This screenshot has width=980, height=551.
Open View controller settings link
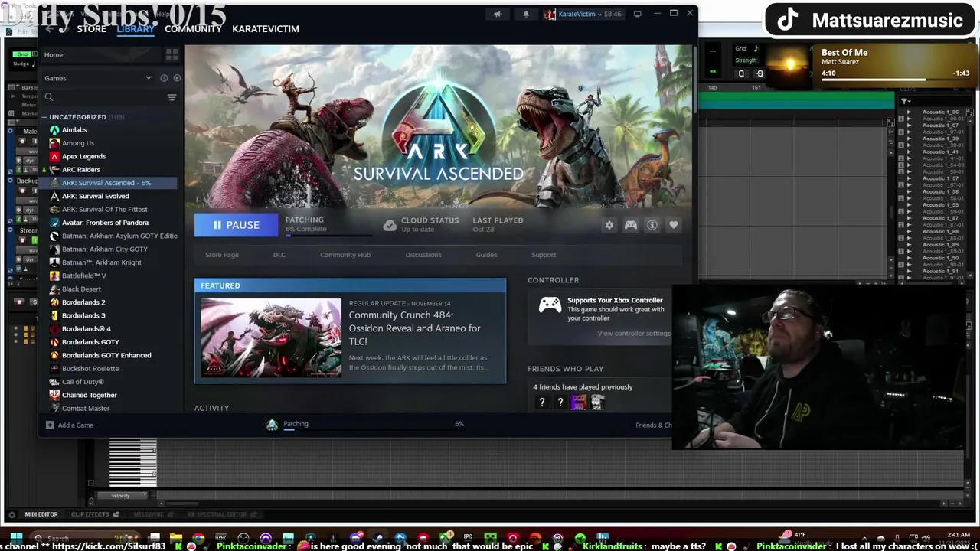[x=634, y=334]
